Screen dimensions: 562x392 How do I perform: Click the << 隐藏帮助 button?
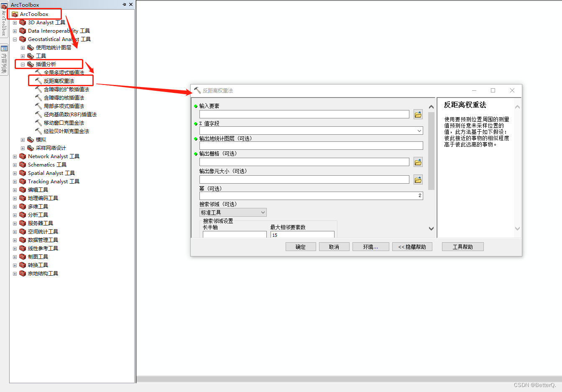click(x=412, y=247)
